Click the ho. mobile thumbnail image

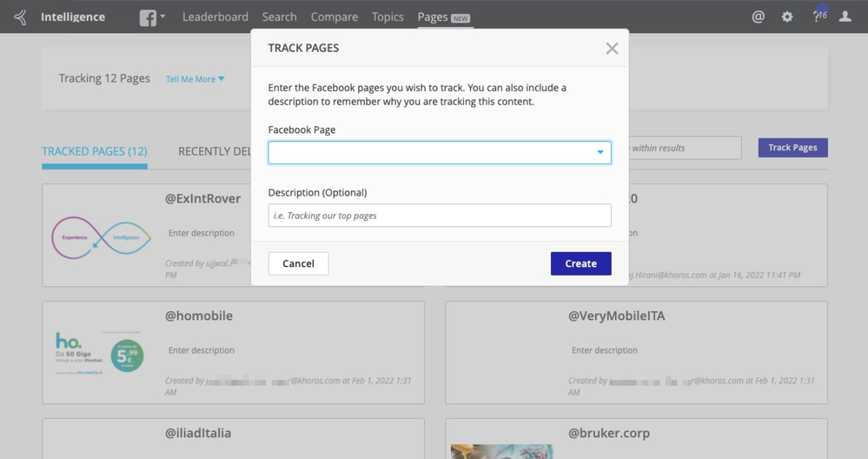100,353
